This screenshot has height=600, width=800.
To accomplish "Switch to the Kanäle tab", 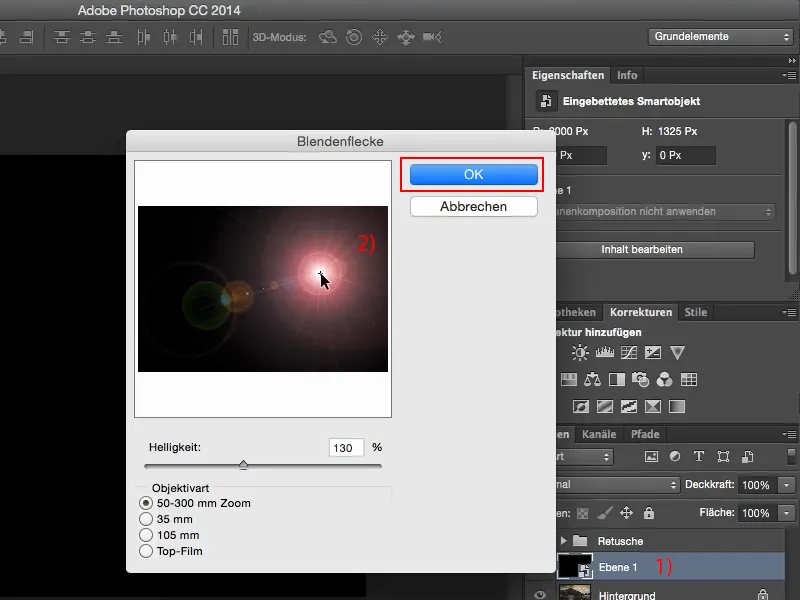I will 599,435.
